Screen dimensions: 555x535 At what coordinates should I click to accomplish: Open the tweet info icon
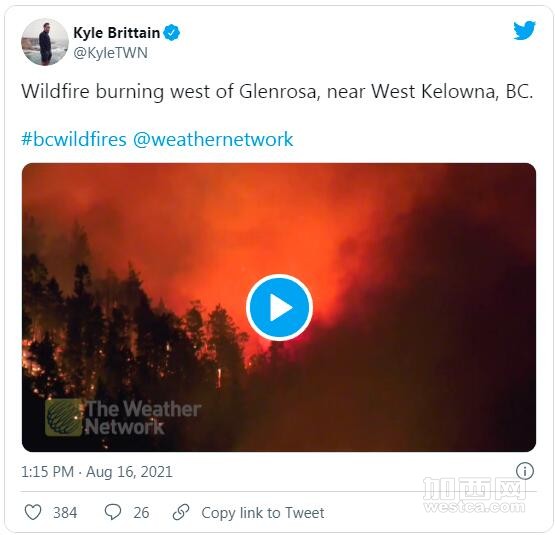click(x=525, y=471)
